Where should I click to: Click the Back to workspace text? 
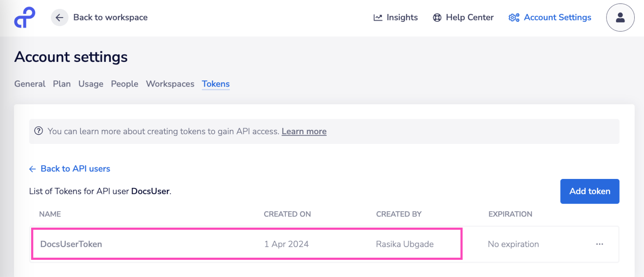click(x=110, y=18)
